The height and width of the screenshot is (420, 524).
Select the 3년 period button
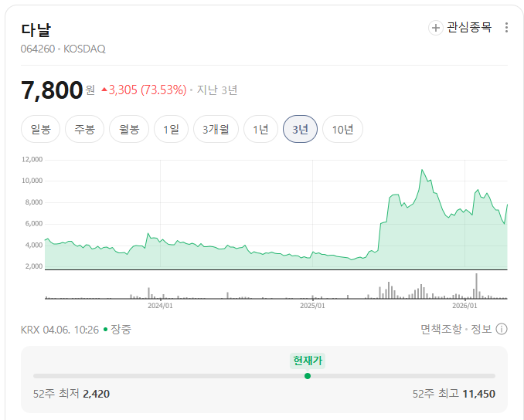pyautogui.click(x=300, y=130)
